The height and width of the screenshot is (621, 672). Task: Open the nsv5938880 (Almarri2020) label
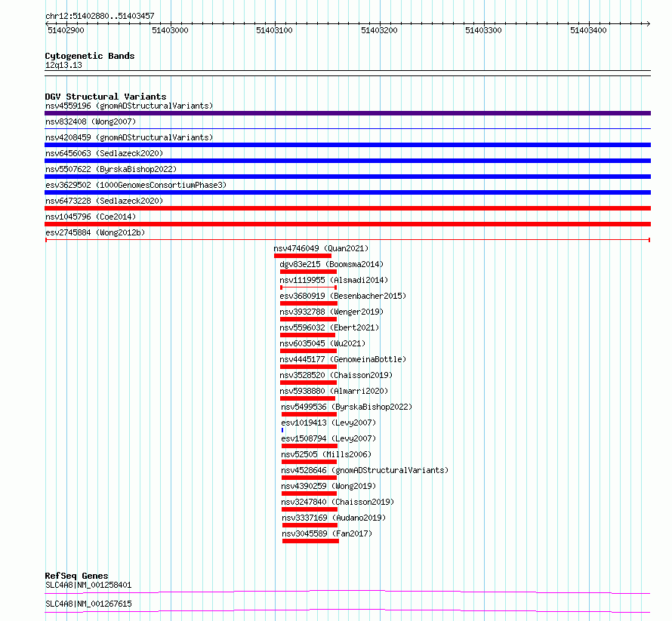point(334,391)
